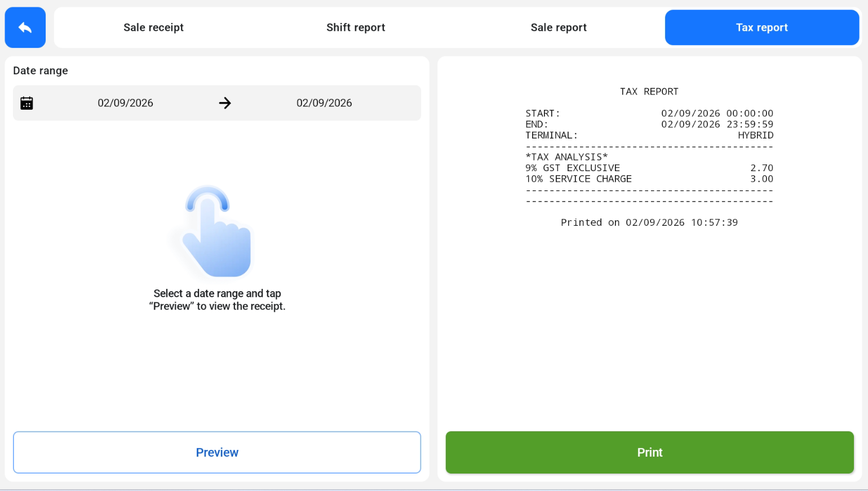
Task: Tap the Preview button
Action: (x=217, y=452)
